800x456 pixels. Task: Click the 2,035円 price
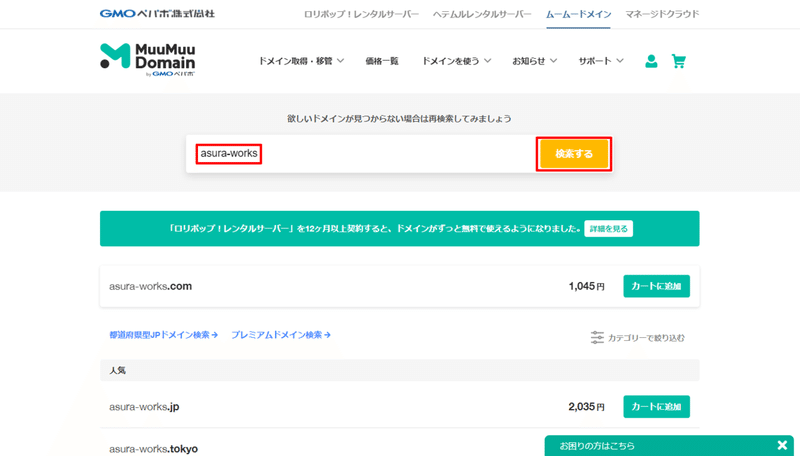[587, 407]
